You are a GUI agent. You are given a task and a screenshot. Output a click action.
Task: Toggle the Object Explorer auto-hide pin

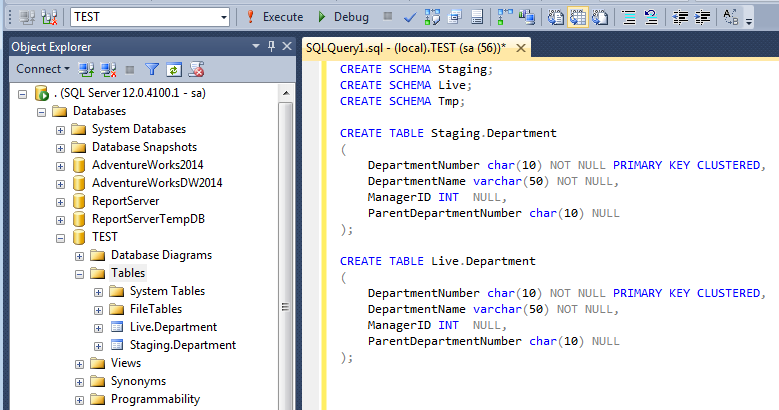point(271,46)
